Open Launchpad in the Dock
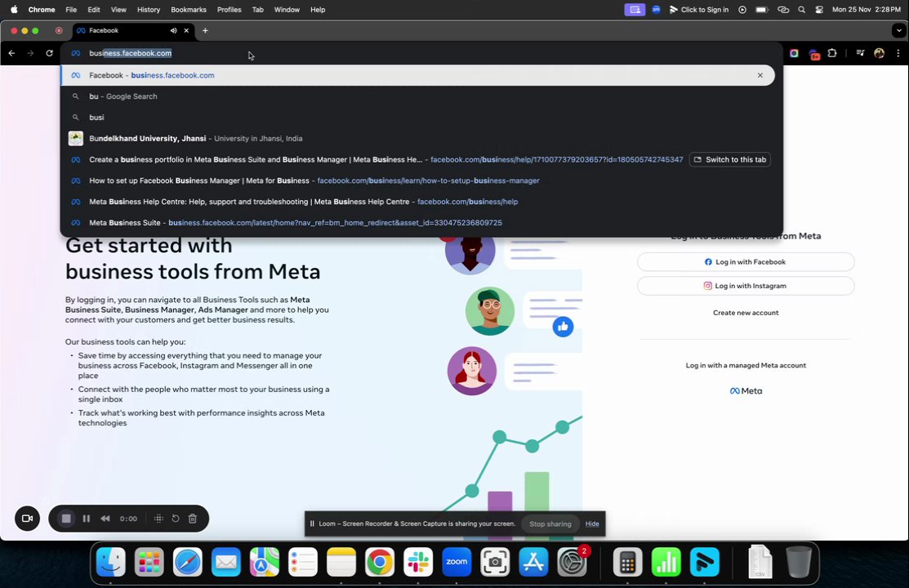The image size is (909, 588). pyautogui.click(x=149, y=562)
